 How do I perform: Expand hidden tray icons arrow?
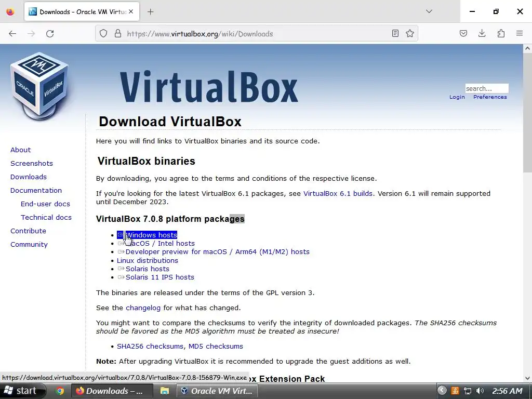pos(442,391)
